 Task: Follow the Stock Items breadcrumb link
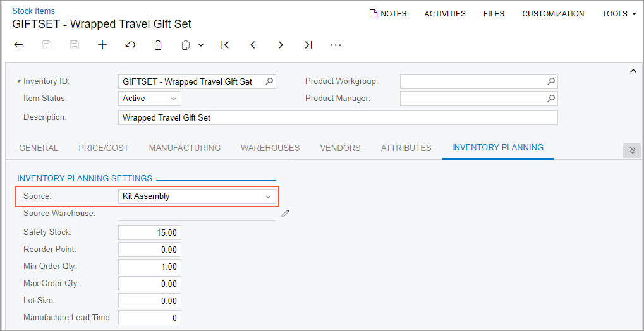point(33,11)
